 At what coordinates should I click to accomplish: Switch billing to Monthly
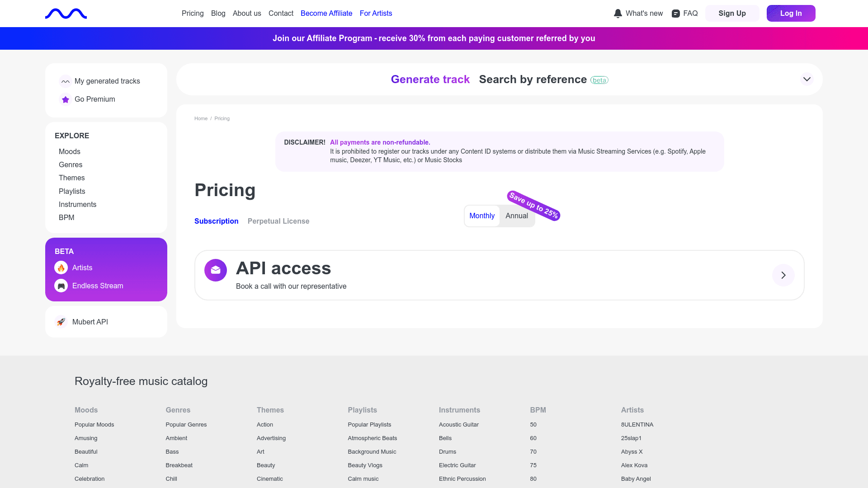[482, 216]
